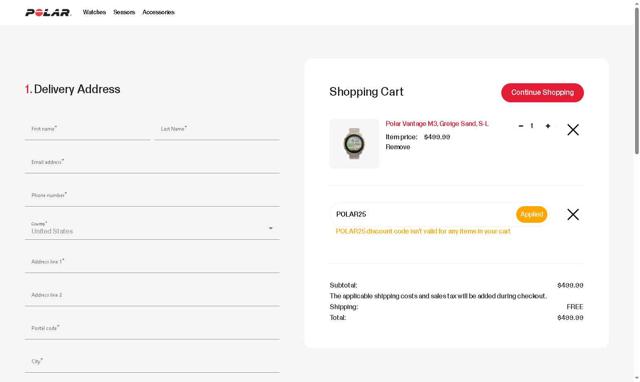Click the Applied discount button

pos(531,214)
